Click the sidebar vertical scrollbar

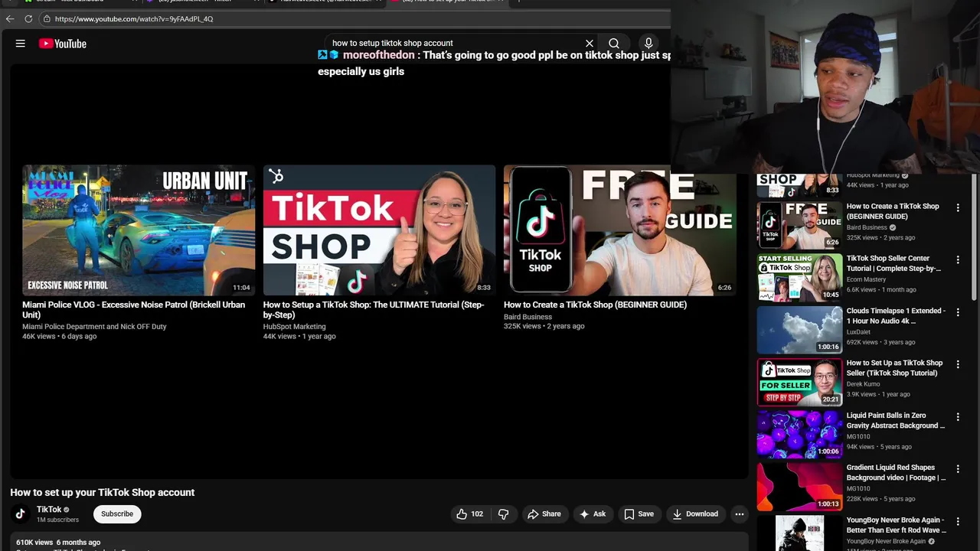(974, 237)
